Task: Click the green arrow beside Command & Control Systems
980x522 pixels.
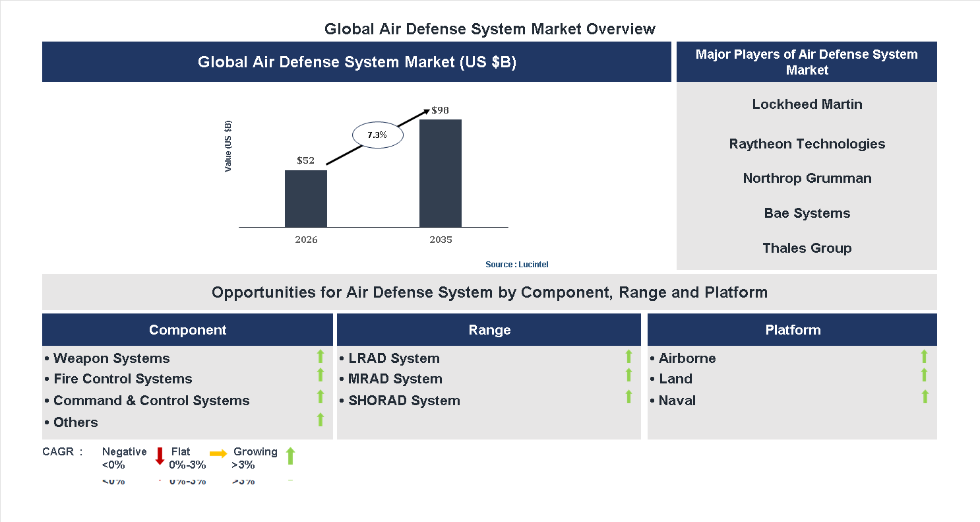Action: tap(320, 397)
